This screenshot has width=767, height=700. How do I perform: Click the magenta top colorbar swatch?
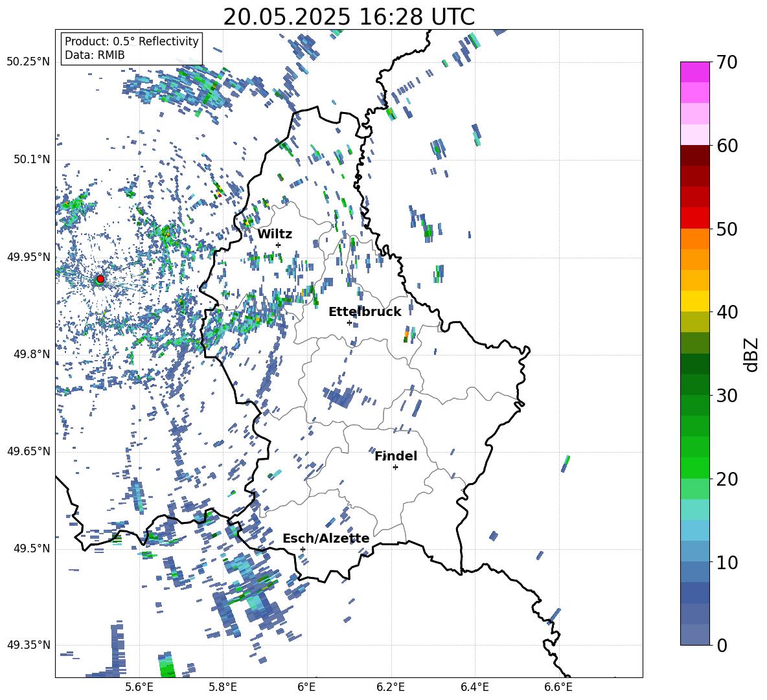click(x=694, y=72)
